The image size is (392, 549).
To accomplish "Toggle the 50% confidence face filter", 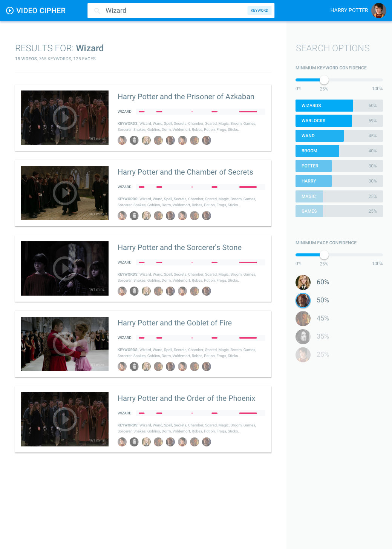I will click(303, 300).
